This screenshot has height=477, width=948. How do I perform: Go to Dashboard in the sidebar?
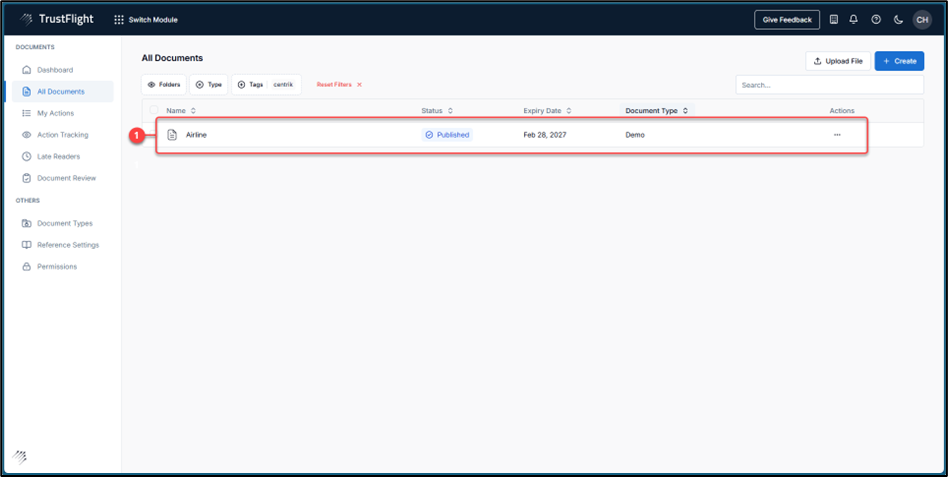coord(55,70)
